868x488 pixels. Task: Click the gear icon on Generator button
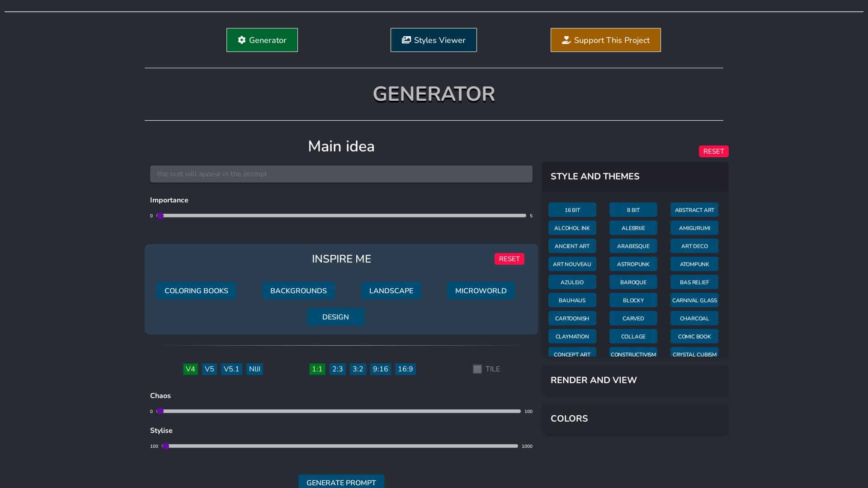point(242,40)
